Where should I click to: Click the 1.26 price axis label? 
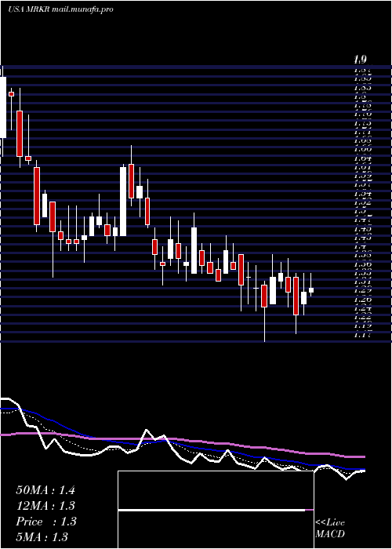coord(363,300)
